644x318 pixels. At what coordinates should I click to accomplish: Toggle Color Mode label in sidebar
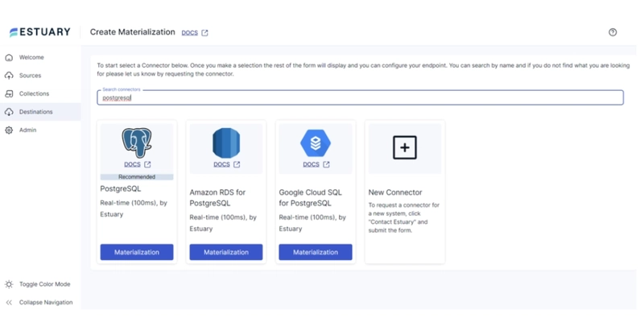pos(45,284)
